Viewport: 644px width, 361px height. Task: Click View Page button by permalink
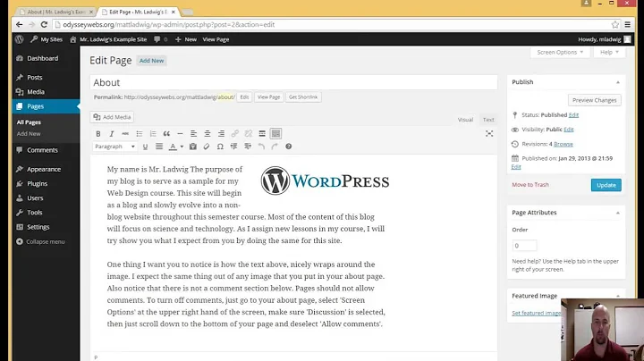coord(268,97)
